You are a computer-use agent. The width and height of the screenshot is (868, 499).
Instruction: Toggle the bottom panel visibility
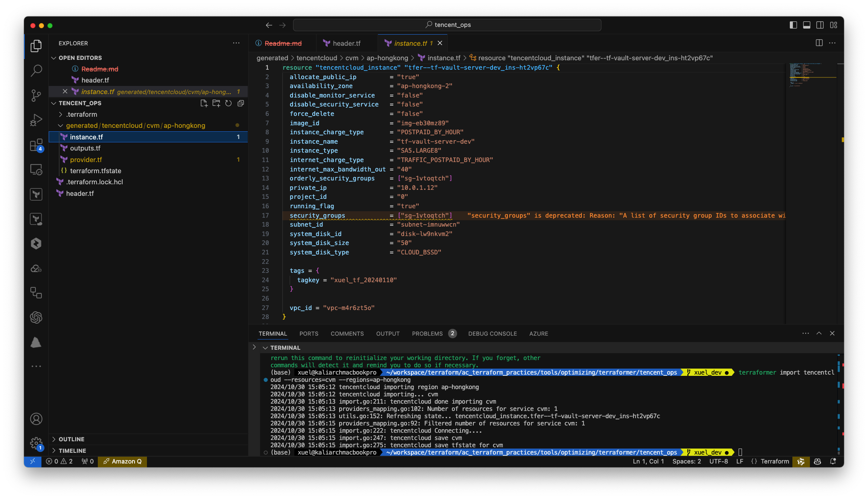(x=806, y=25)
